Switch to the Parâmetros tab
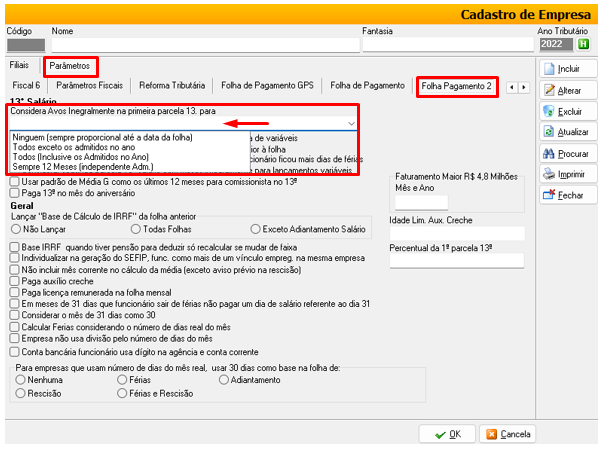 pos(70,65)
